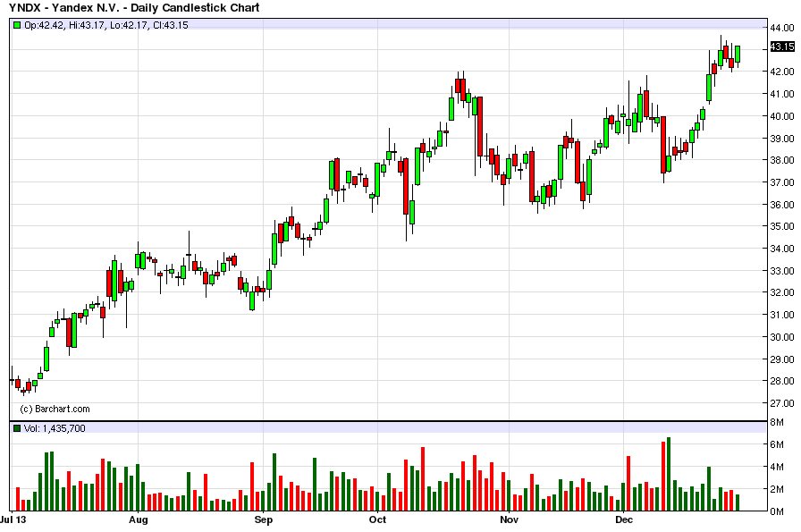Click the 28.00 price axis label

click(782, 381)
